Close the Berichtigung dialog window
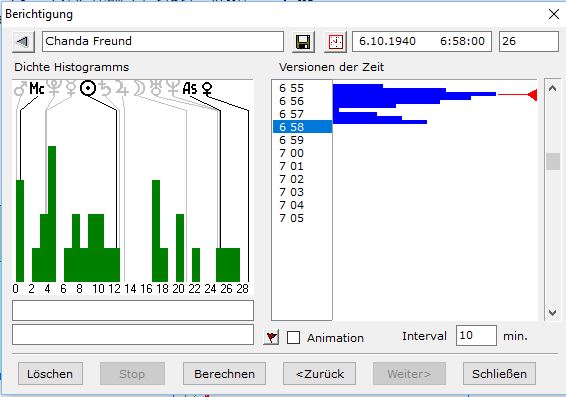Image resolution: width=566 pixels, height=397 pixels. pos(553,14)
